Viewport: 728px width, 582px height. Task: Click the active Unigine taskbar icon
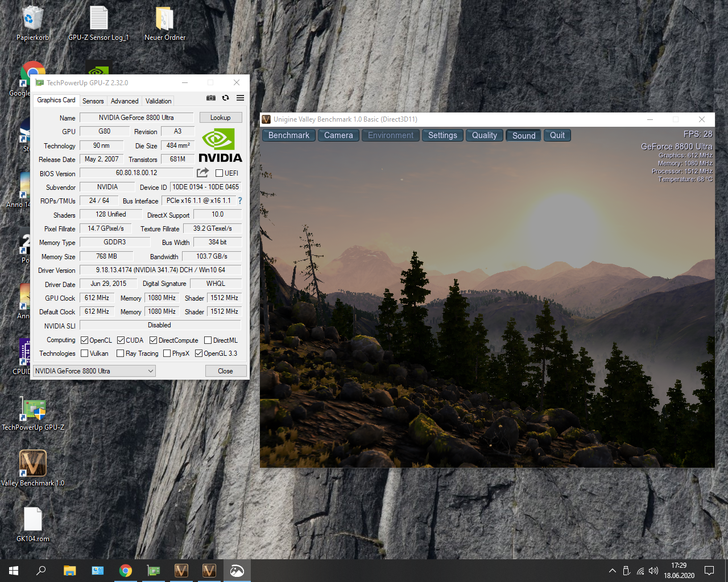[x=237, y=571]
